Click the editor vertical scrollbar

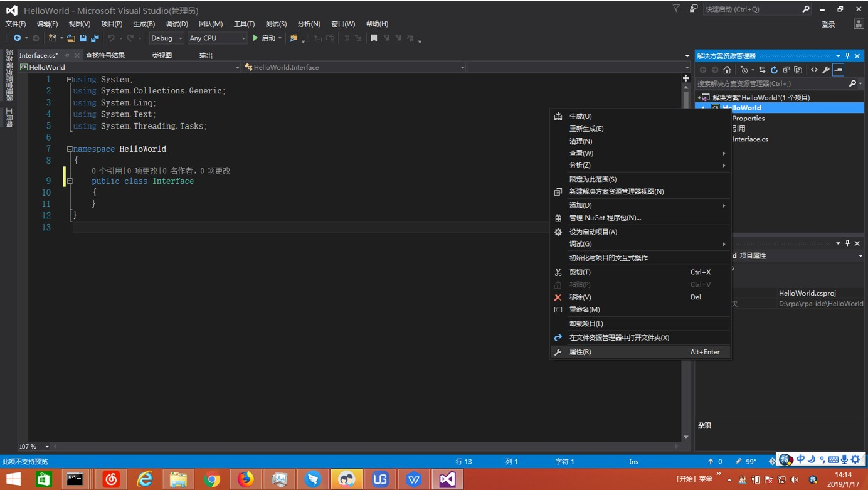(685, 262)
